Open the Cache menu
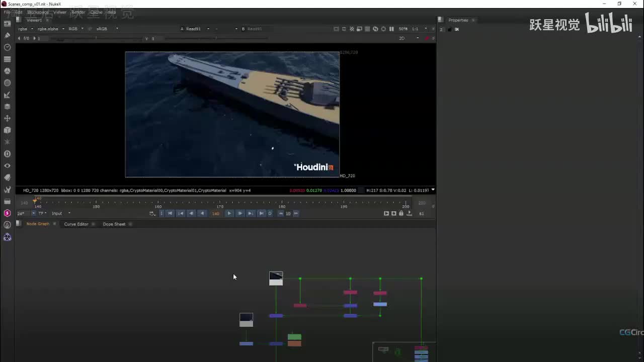The image size is (644, 362). tap(96, 12)
